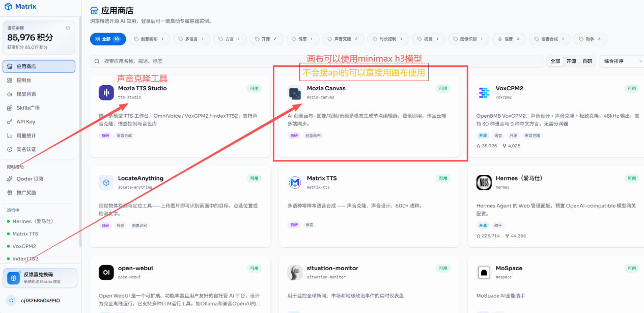Click the crown icon in balance card

(x=68, y=28)
